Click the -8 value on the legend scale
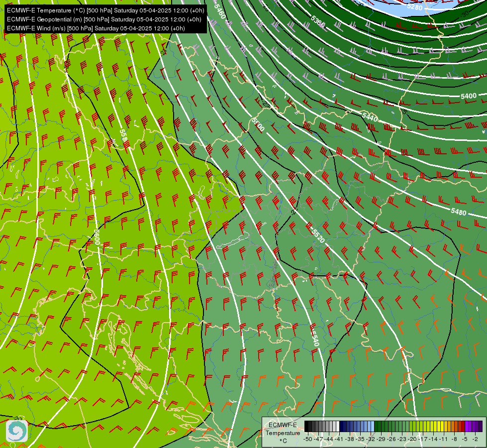This screenshot has height=448, width=487. pyautogui.click(x=455, y=439)
